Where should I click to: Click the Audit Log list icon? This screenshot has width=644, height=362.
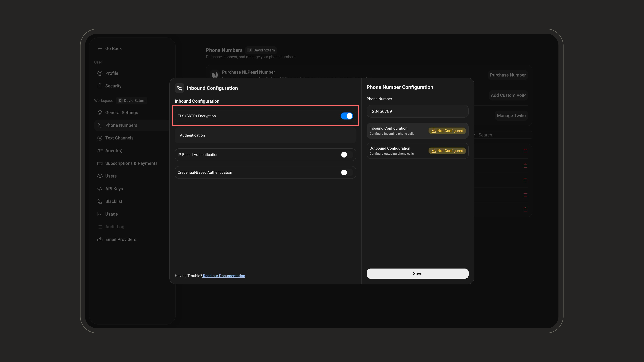pyautogui.click(x=100, y=227)
